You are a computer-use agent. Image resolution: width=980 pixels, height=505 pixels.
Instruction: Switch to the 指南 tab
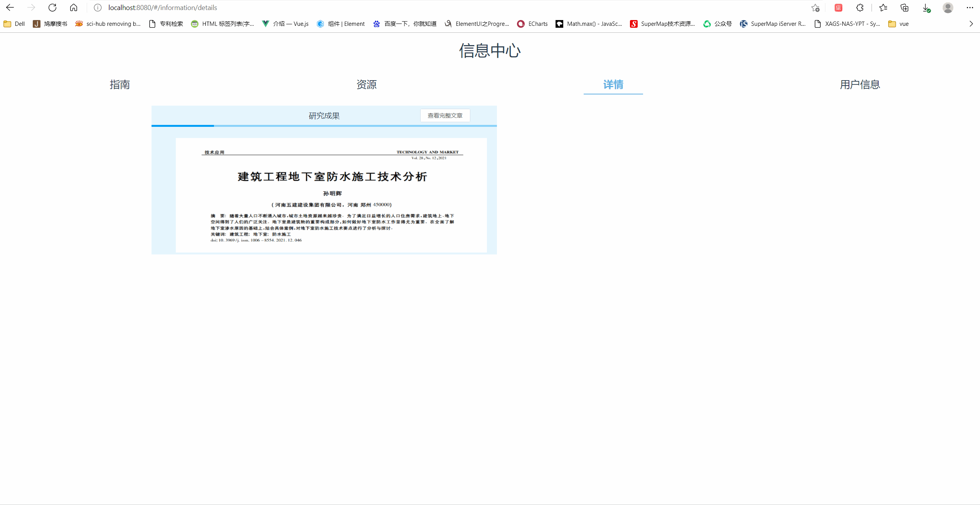pos(120,84)
